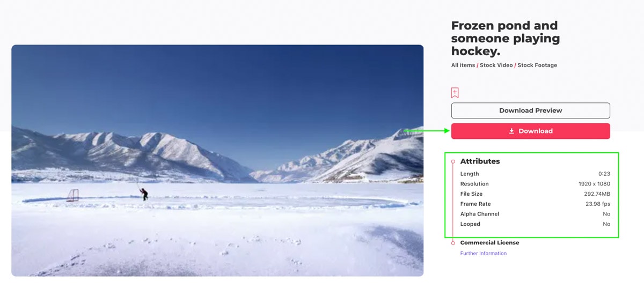Click the frozen pond video preview

pos(217,160)
